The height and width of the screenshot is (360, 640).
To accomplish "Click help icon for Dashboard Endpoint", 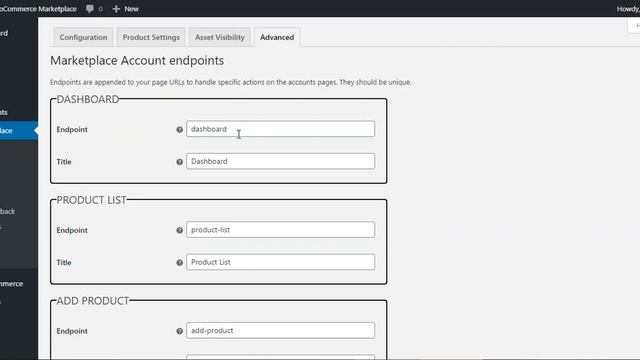I will coord(180,129).
